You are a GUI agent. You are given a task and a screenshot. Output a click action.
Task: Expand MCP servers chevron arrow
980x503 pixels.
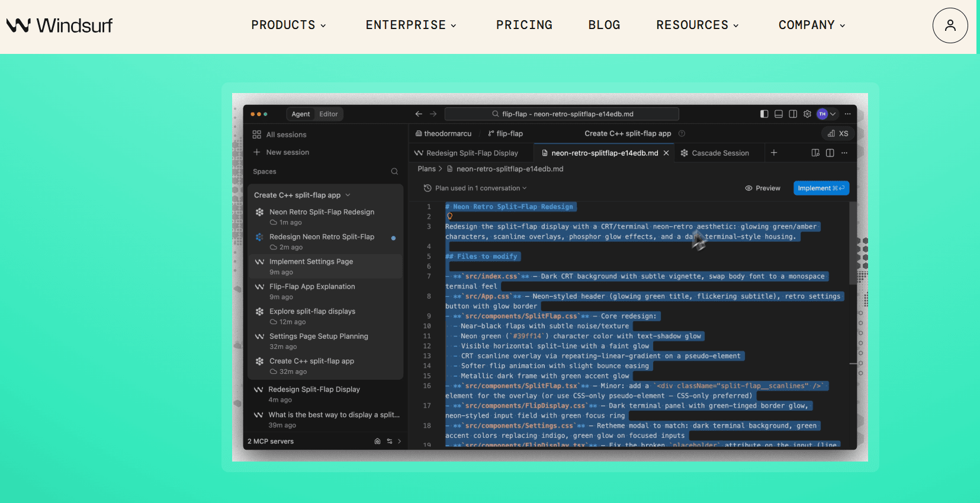pos(400,441)
